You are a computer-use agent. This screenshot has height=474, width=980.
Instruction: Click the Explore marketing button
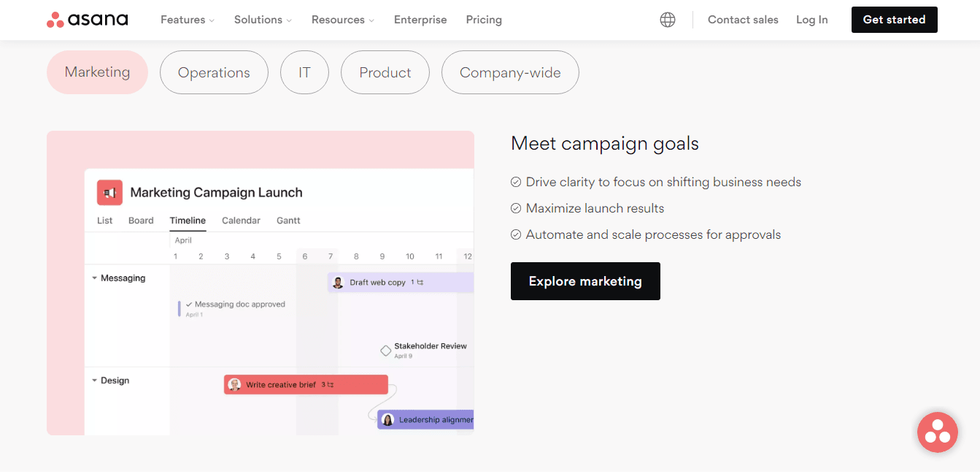(585, 281)
